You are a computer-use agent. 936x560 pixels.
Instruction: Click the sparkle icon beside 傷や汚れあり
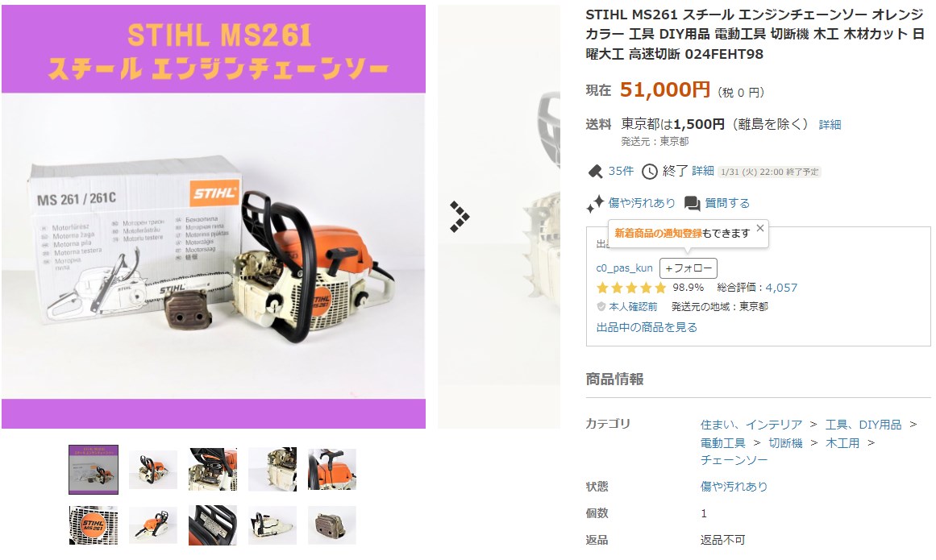coord(595,203)
